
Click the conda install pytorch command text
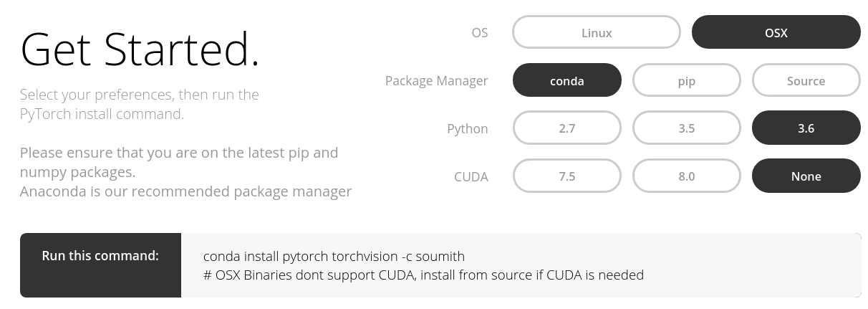pyautogui.click(x=334, y=256)
